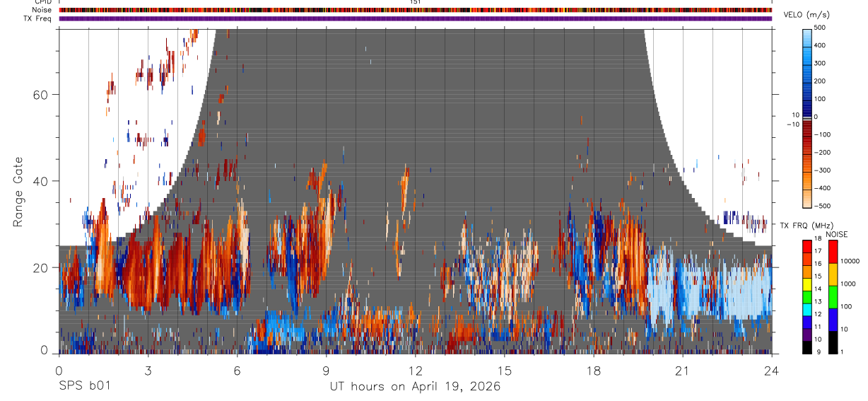Screen dimensions: 868x401
Task: Click the 500 label at velocity bar top
Action: (820, 28)
